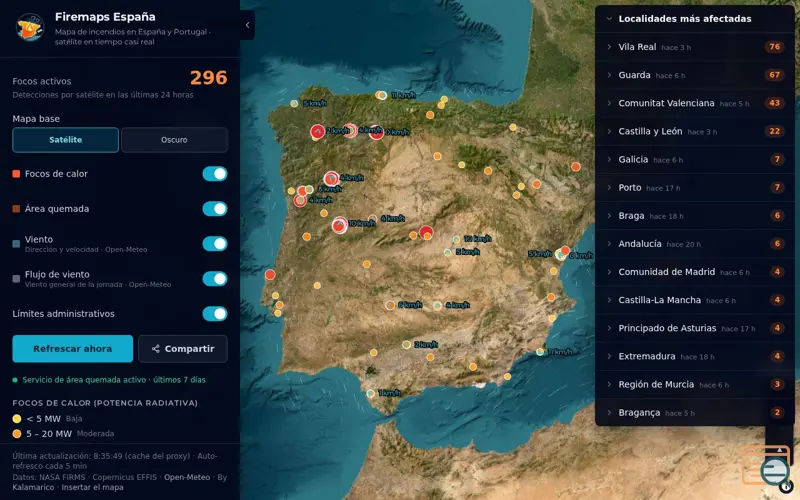800x500 pixels.
Task: Click the Comunidad de Madrid row name
Action: pos(666,271)
